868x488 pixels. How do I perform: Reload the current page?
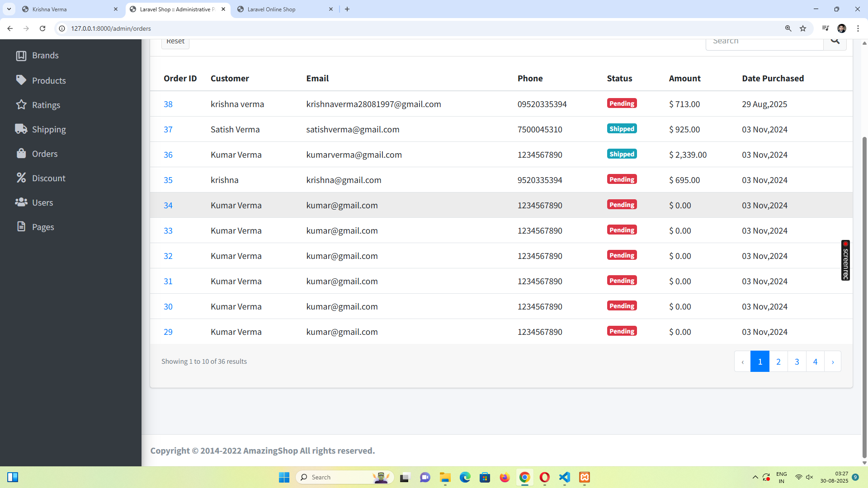pos(42,28)
